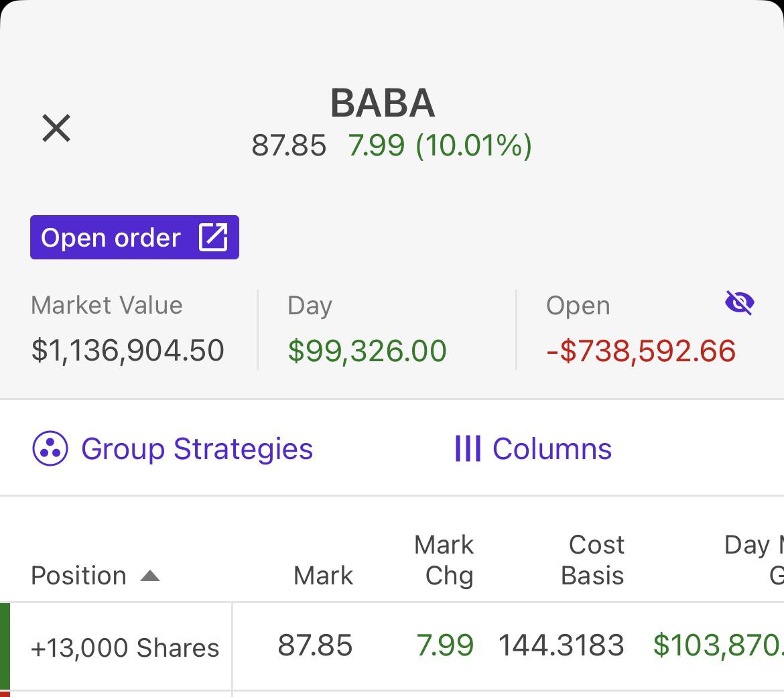This screenshot has height=697, width=784.
Task: Select the +13,000 Shares position row
Action: pyautogui.click(x=125, y=647)
